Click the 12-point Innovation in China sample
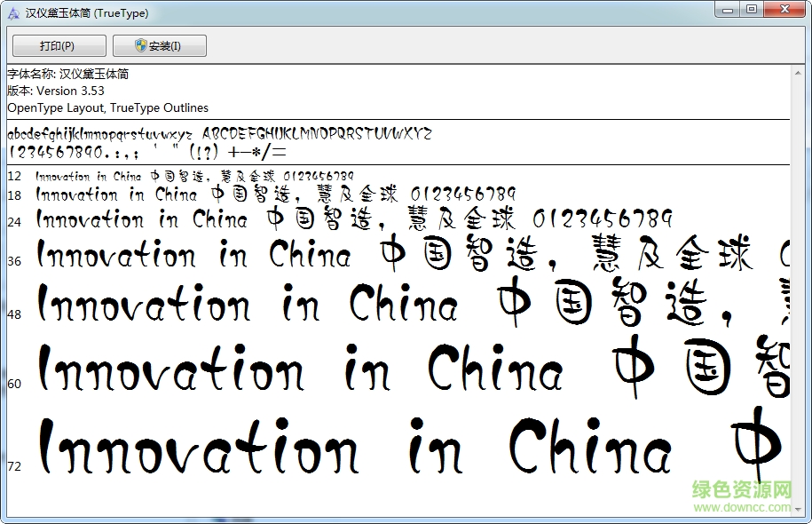The height and width of the screenshot is (524, 812). click(x=194, y=176)
